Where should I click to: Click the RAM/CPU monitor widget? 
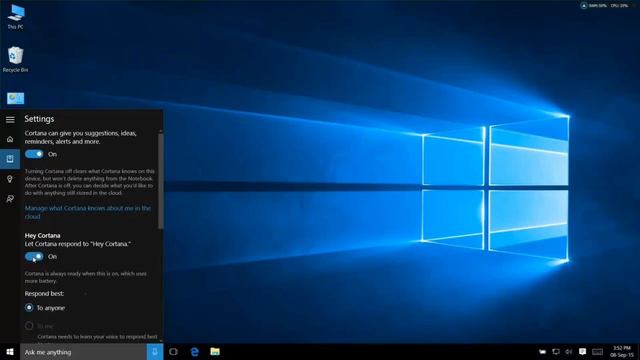pos(605,6)
